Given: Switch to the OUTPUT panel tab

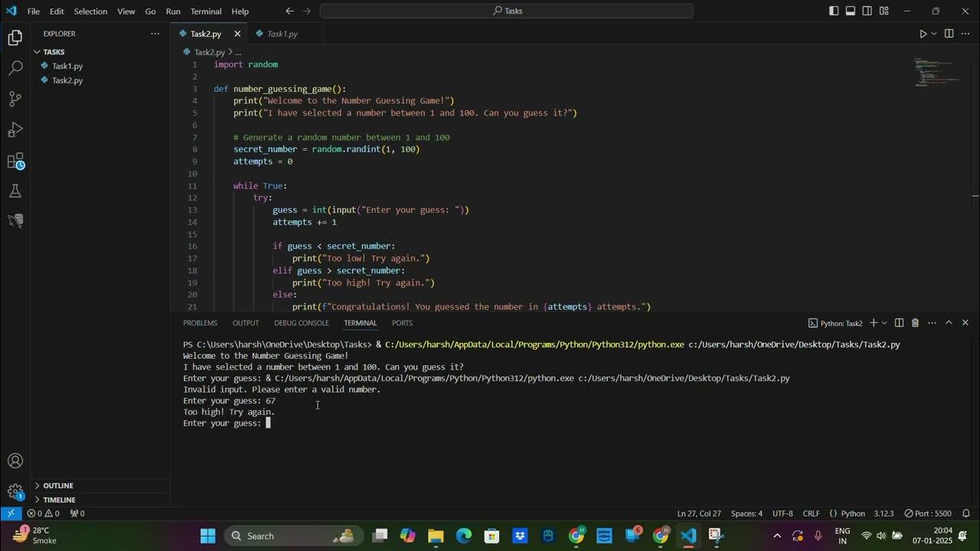Looking at the screenshot, I should 246,323.
